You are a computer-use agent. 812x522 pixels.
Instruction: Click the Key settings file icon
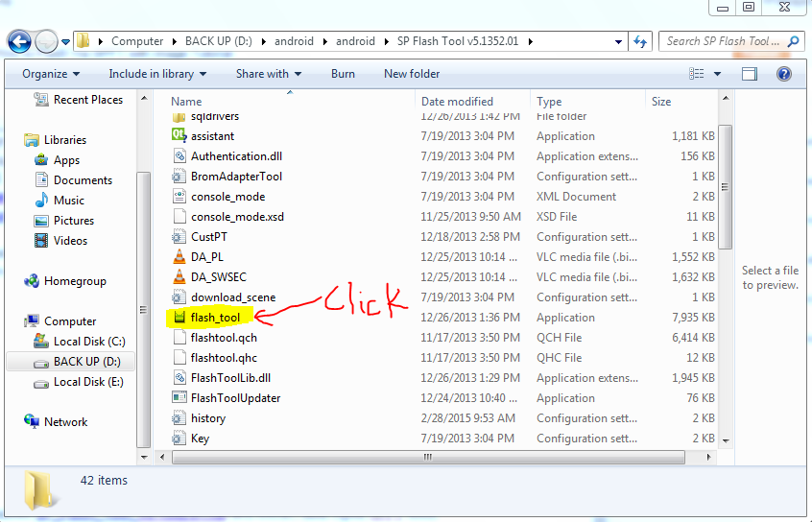click(x=179, y=439)
